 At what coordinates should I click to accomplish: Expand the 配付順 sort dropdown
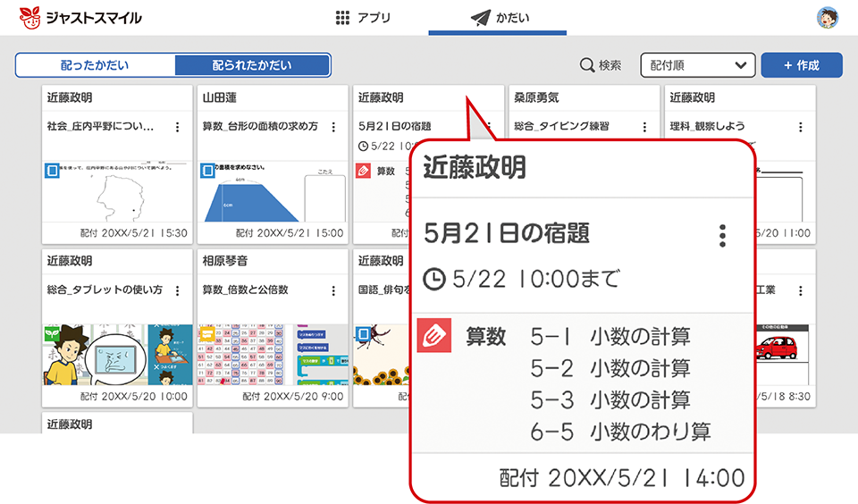(x=697, y=65)
